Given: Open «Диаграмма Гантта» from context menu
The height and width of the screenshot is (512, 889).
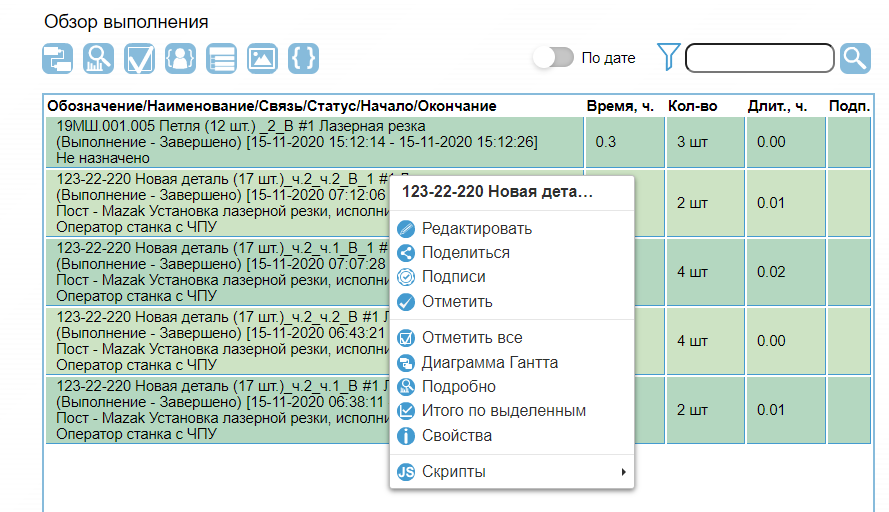Looking at the screenshot, I should click(489, 363).
